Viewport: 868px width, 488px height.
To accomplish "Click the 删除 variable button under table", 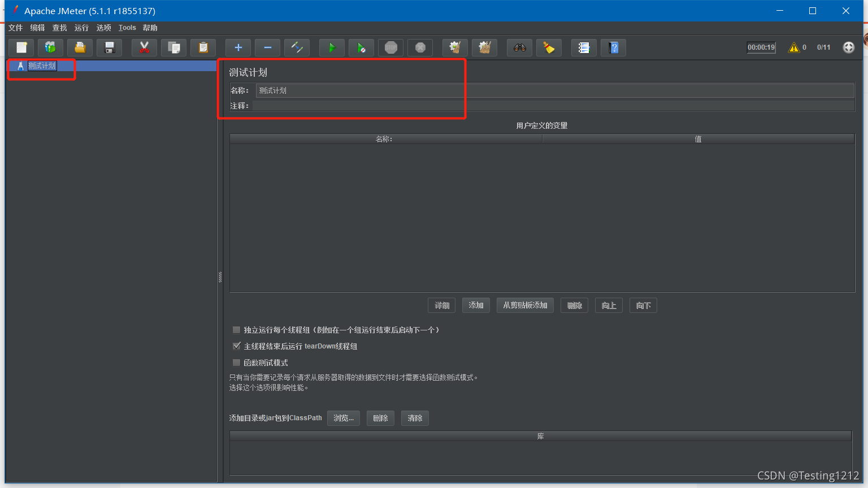I will (575, 306).
